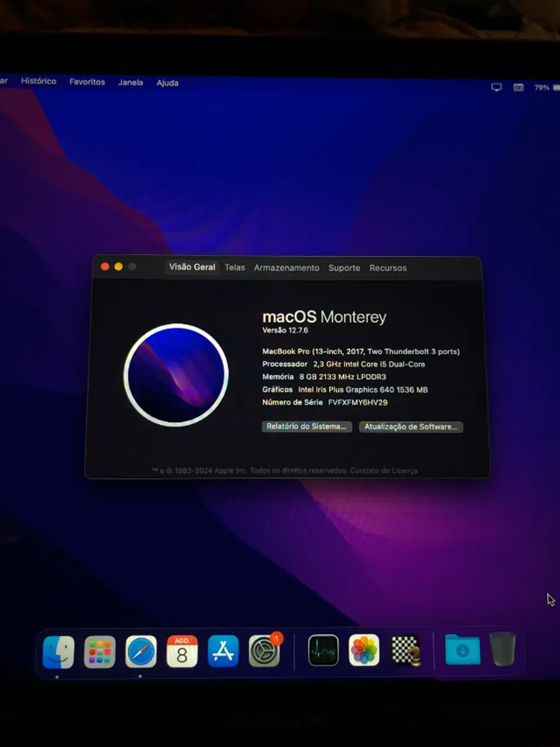The width and height of the screenshot is (560, 747).
Task: Click the Versão 12.7.6 text
Action: point(285,330)
